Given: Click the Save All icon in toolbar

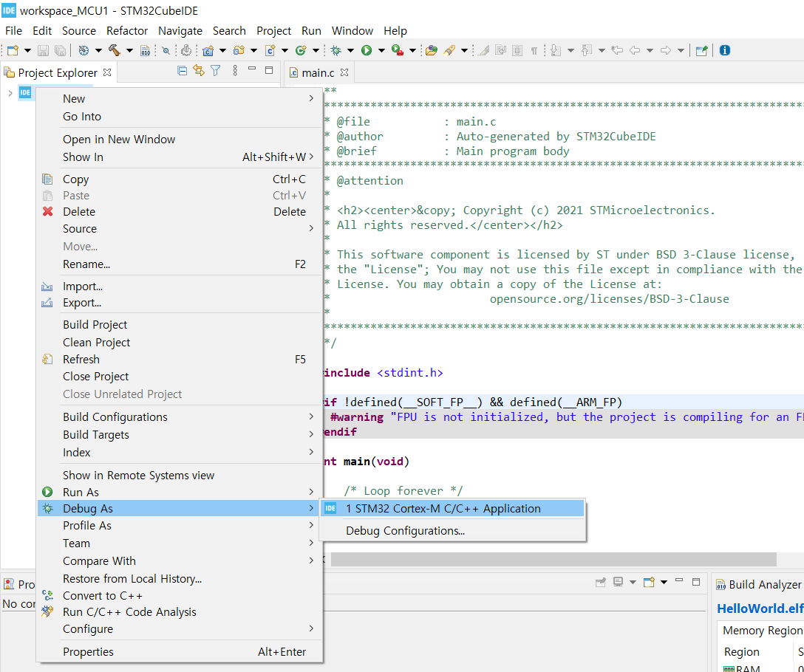Looking at the screenshot, I should click(60, 50).
